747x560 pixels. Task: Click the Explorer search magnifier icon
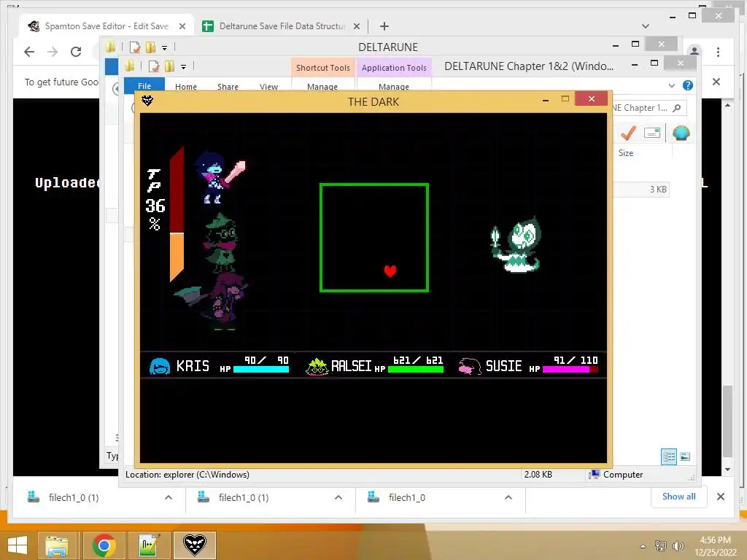tap(676, 108)
